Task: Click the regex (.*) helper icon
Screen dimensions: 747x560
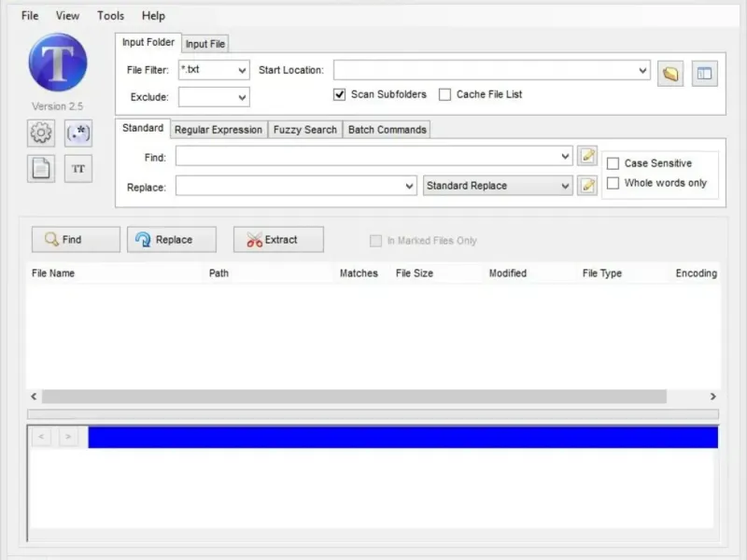Action: tap(78, 133)
